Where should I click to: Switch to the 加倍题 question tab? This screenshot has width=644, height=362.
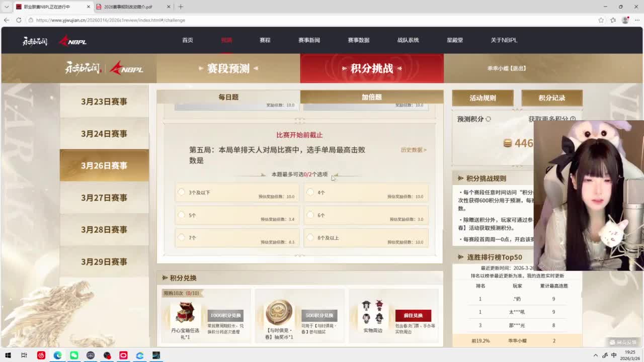pyautogui.click(x=372, y=97)
